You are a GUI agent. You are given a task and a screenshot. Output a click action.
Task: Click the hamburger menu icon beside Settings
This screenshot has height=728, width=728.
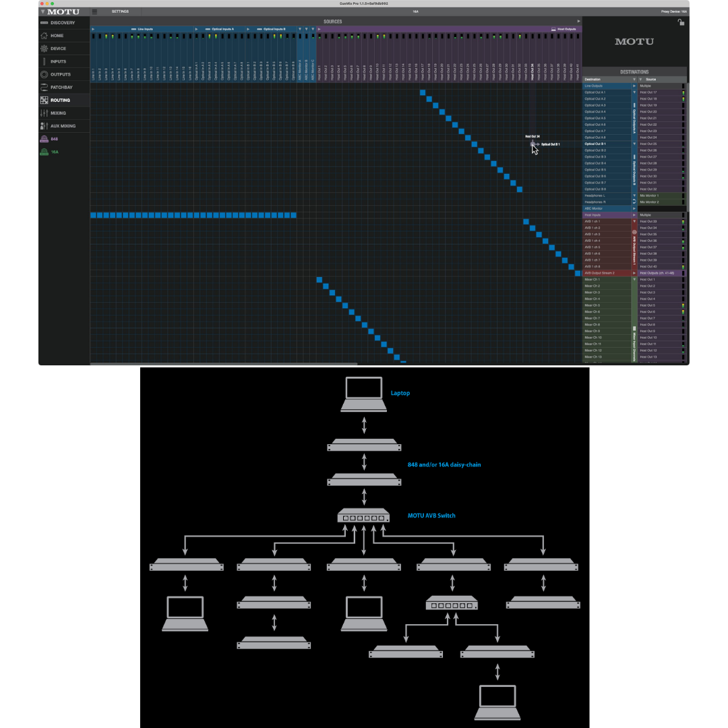95,11
